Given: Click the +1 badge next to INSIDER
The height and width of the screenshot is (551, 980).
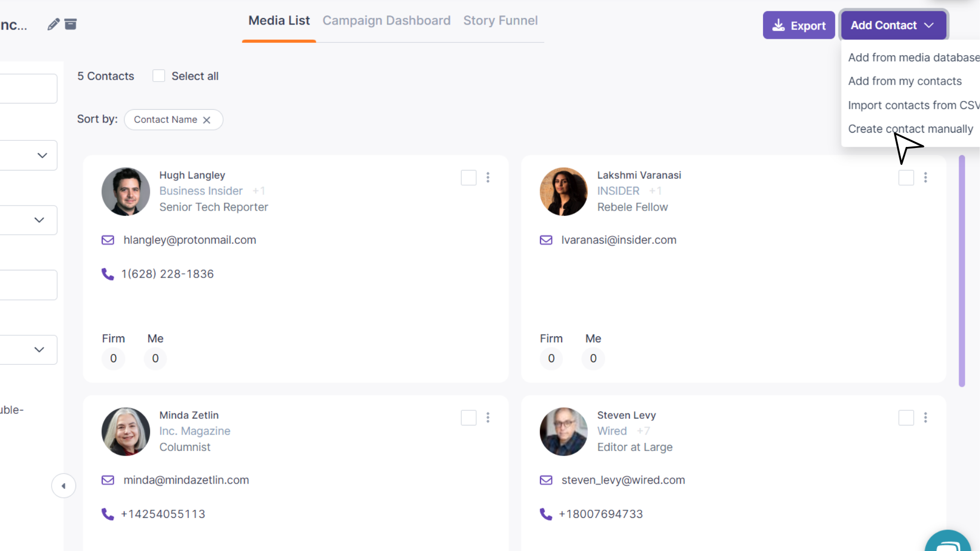Looking at the screenshot, I should tap(655, 191).
